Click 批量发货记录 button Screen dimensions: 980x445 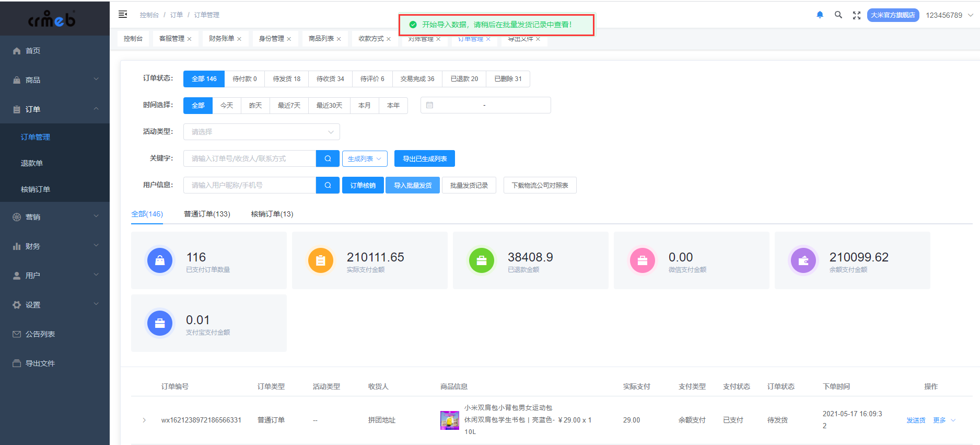(469, 185)
